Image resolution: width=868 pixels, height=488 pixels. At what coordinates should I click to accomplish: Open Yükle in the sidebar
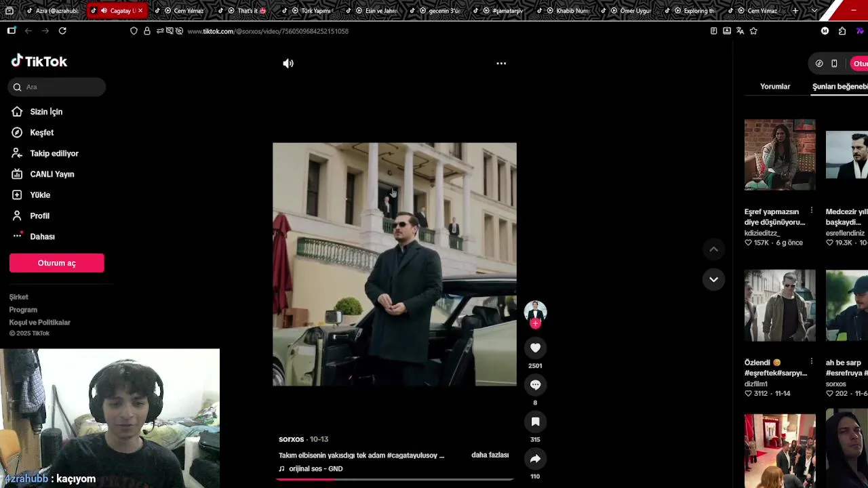(x=40, y=195)
